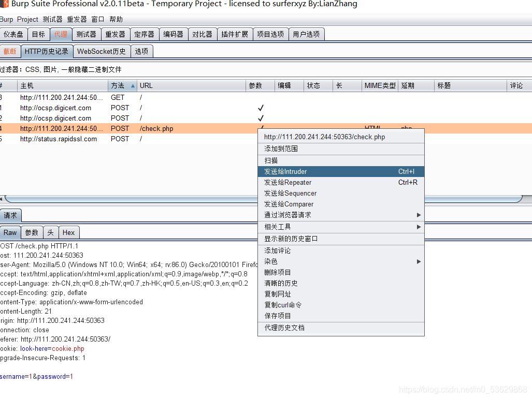Click the Burp Suite logo icon in title bar
This screenshot has height=399, width=532.
(x=5, y=4)
